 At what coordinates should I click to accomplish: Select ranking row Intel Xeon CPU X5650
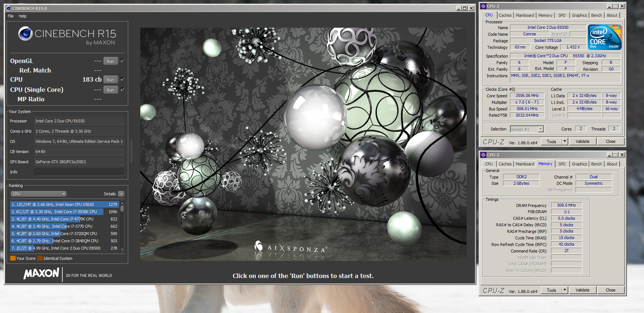(65, 204)
